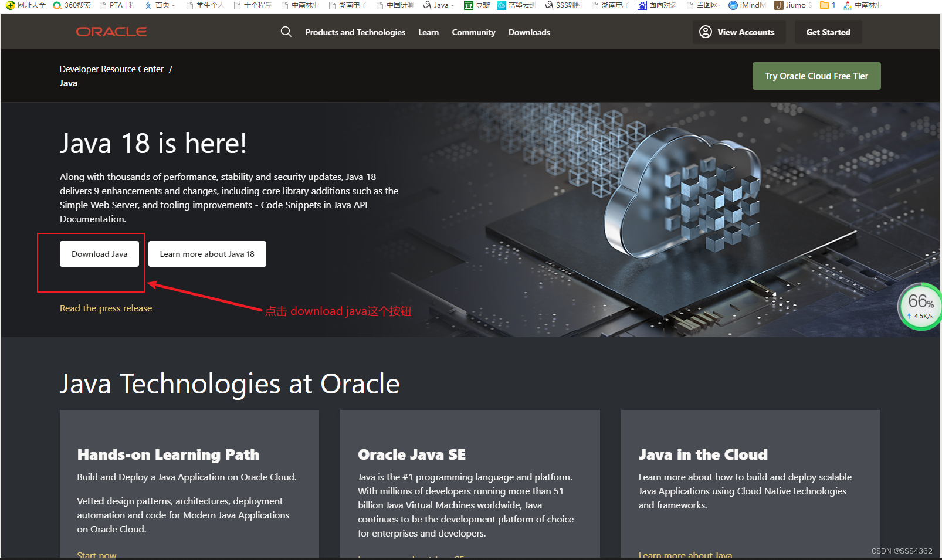942x560 pixels.
Task: Open the Community menu
Action: coord(473,32)
